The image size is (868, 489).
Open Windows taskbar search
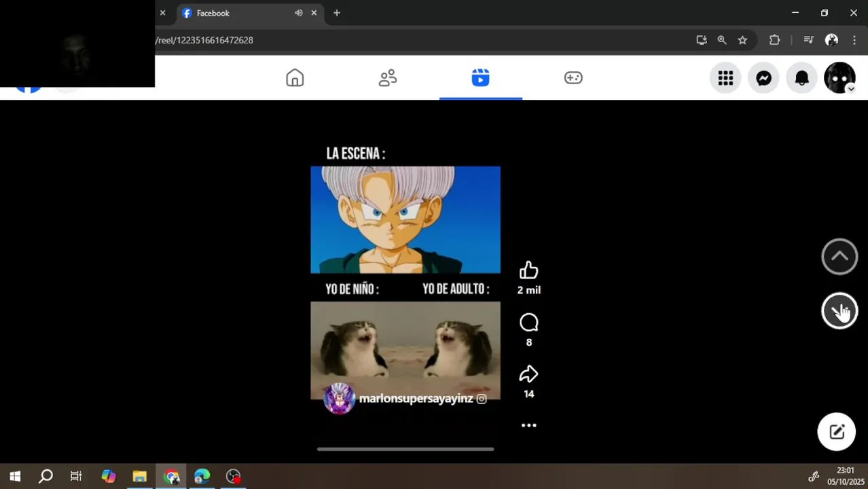tap(46, 476)
